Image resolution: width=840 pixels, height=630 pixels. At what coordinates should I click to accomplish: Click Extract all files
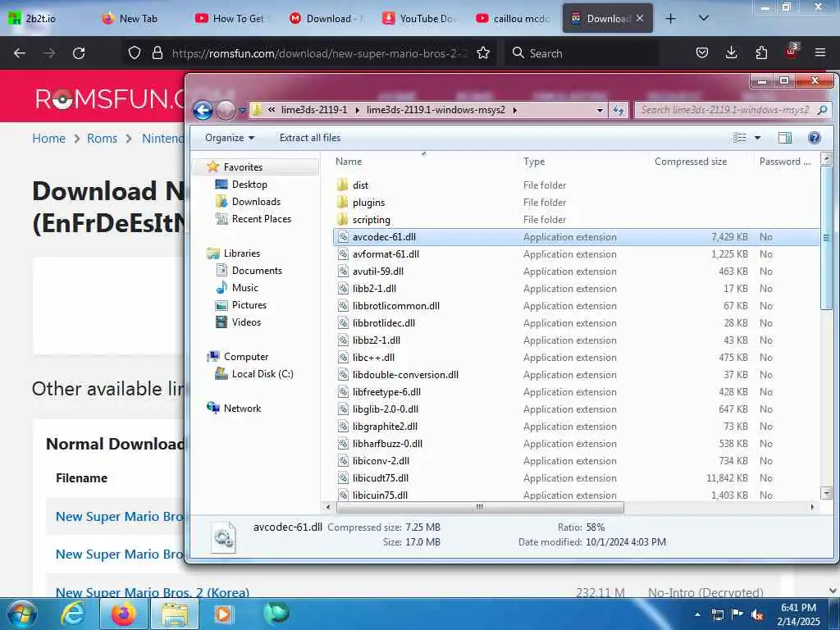[x=309, y=138]
